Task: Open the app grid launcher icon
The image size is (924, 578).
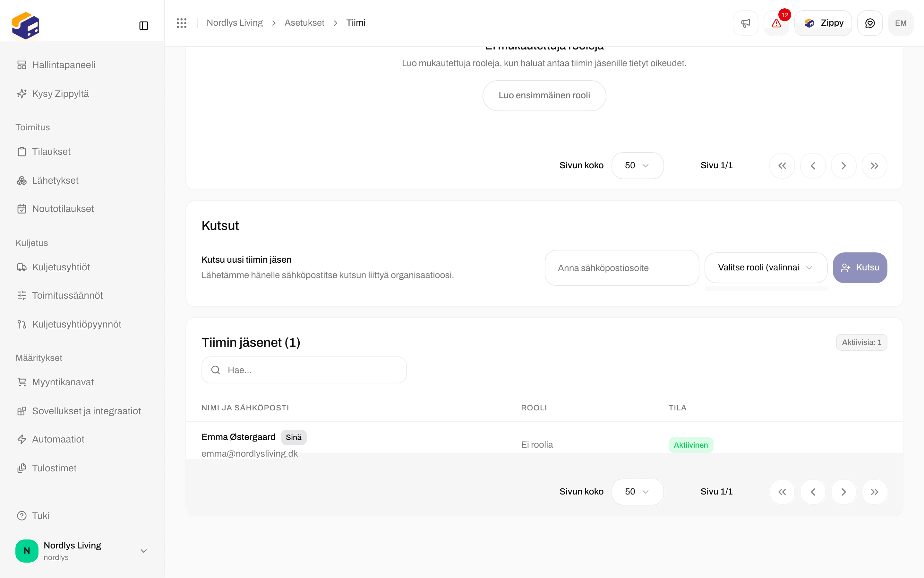Action: [181, 23]
